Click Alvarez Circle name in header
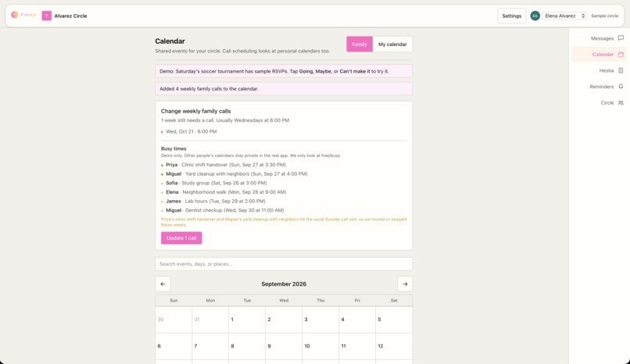630x364 pixels. 70,16
